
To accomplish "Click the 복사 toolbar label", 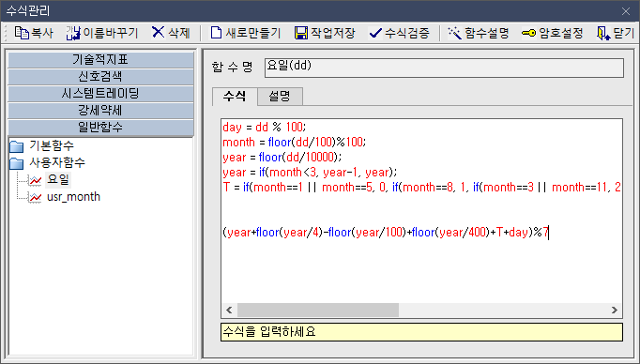I will 42,33.
